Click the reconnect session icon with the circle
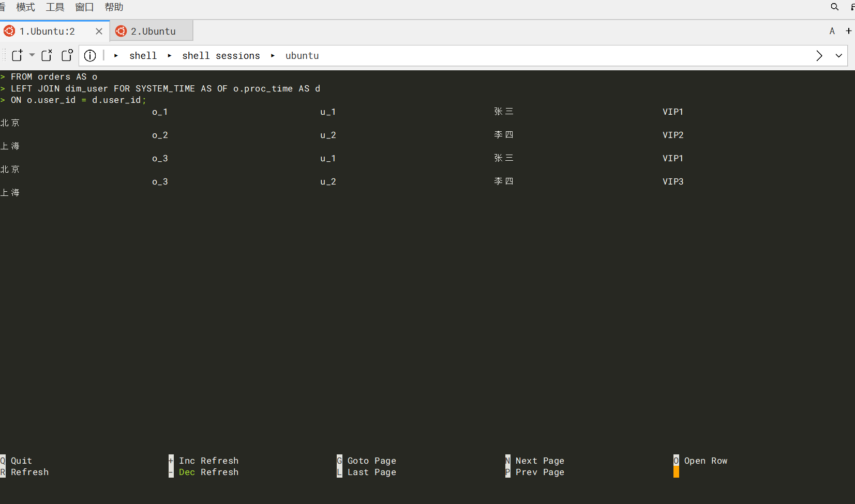855x504 pixels. click(x=67, y=55)
